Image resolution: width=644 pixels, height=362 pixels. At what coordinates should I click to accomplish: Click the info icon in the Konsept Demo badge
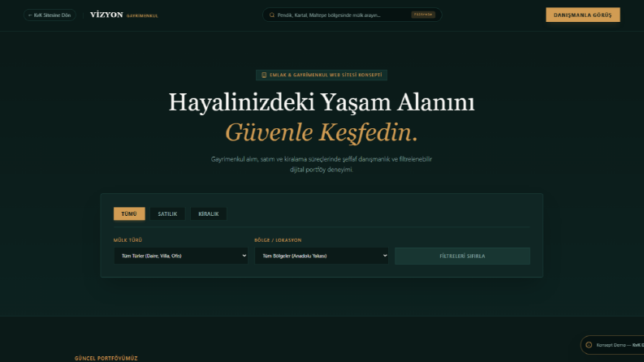pyautogui.click(x=589, y=345)
